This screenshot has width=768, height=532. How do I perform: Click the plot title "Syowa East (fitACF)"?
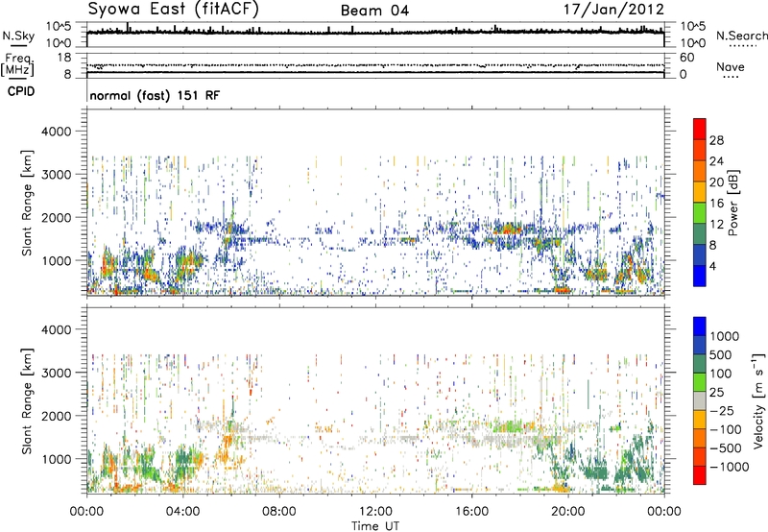[x=174, y=9]
